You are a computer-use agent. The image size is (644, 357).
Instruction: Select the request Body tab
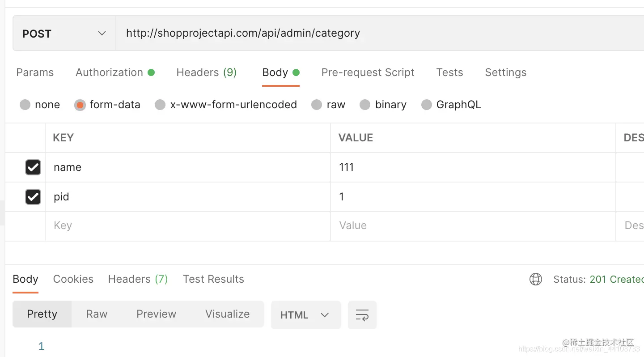pyautogui.click(x=280, y=72)
